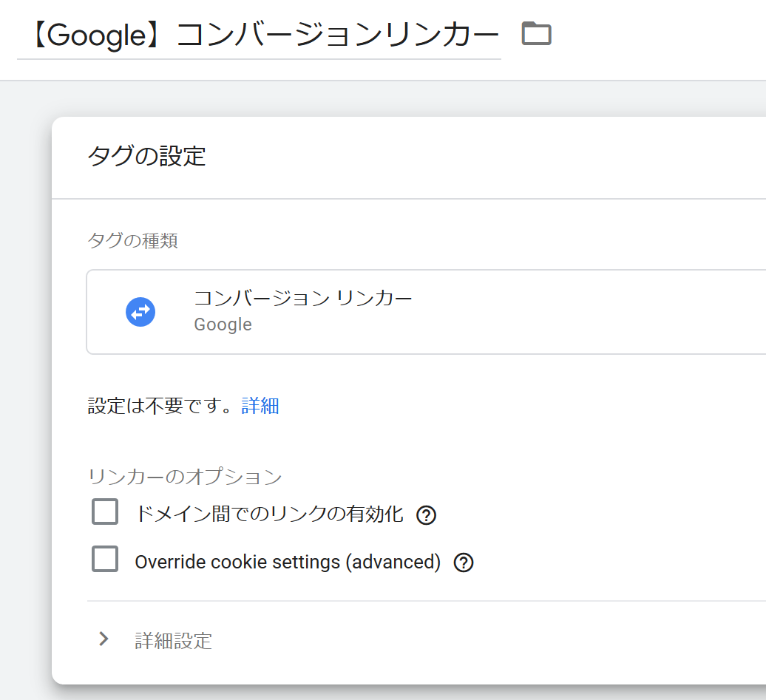Screen dimensions: 766x700
Task: Tick the Override cookie settings (advanced) checkbox
Action: [x=105, y=559]
